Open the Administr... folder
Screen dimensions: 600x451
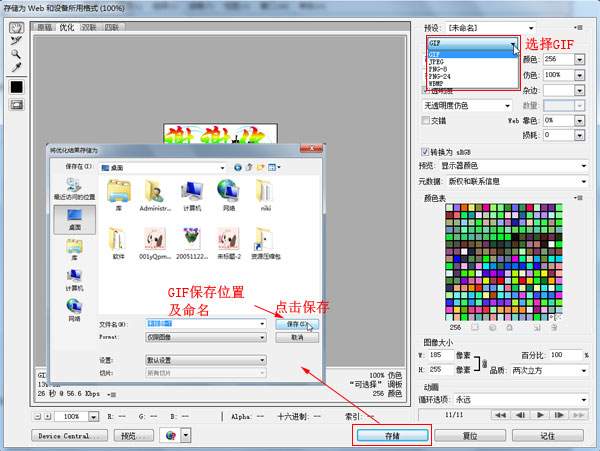click(155, 196)
